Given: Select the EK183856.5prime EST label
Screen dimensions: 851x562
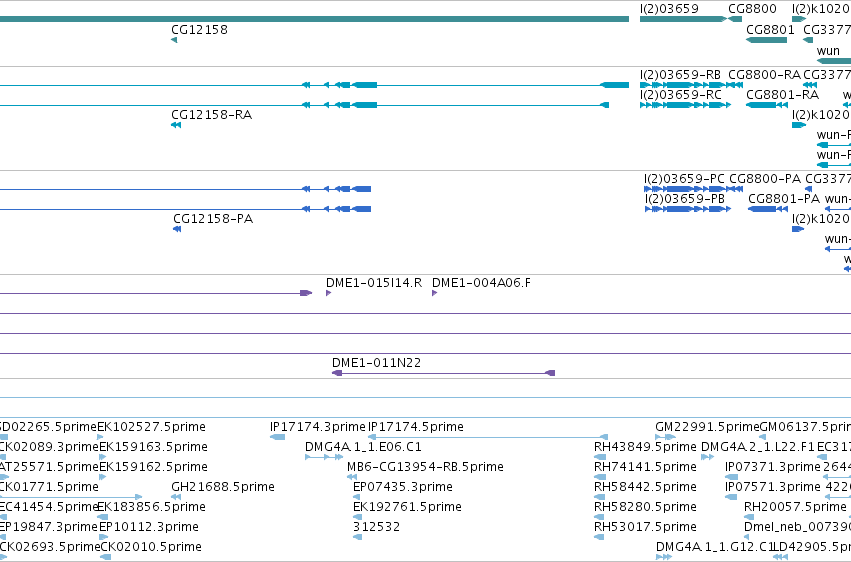Looking at the screenshot, I should pos(151,507).
